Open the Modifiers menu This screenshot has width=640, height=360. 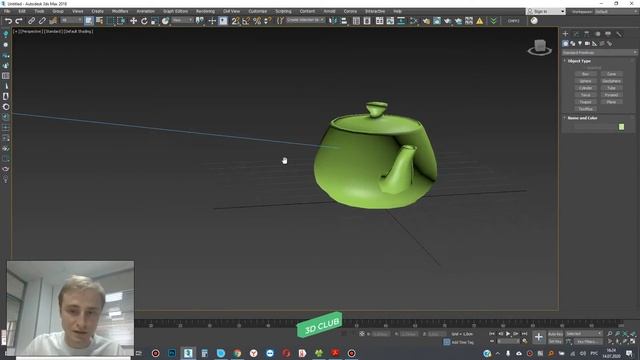click(120, 11)
